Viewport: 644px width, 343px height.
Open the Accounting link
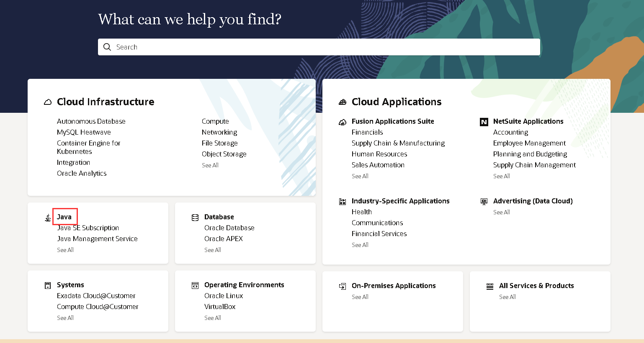click(510, 132)
